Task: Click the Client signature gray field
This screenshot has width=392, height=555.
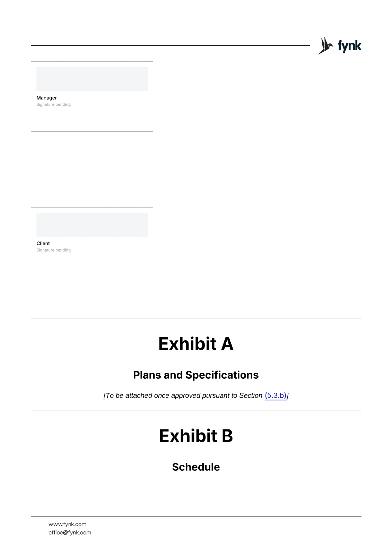Action: point(92,225)
